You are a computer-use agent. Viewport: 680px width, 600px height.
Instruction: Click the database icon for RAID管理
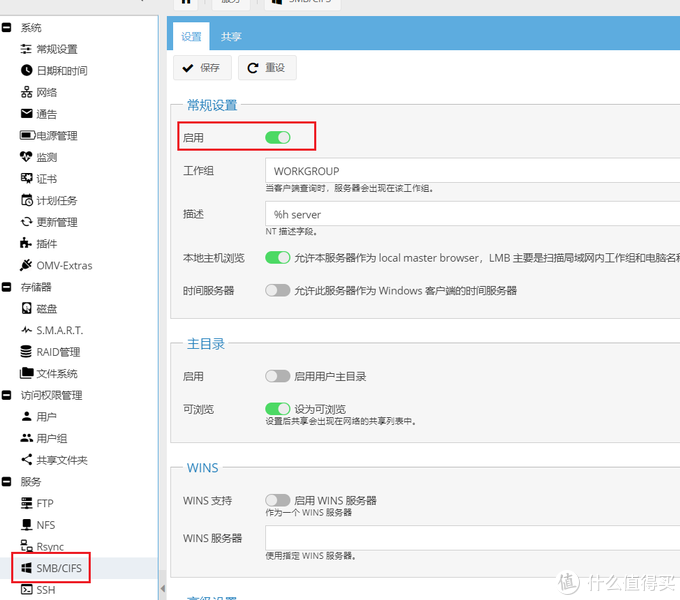[x=26, y=352]
